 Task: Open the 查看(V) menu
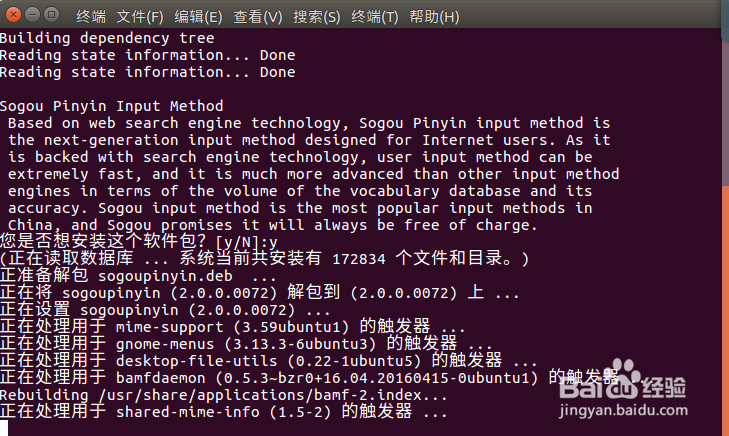point(257,18)
